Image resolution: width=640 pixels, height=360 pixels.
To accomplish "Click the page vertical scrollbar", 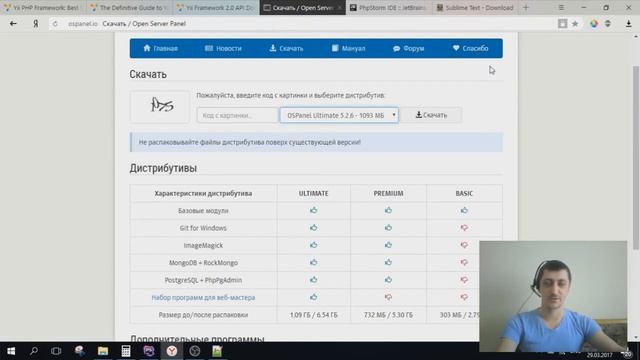I will [x=636, y=157].
